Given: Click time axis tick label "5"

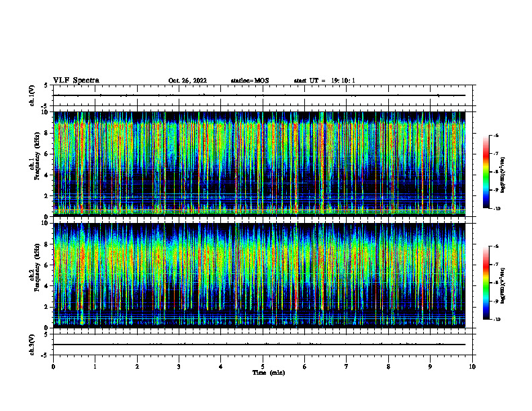Looking at the screenshot, I should [263, 367].
